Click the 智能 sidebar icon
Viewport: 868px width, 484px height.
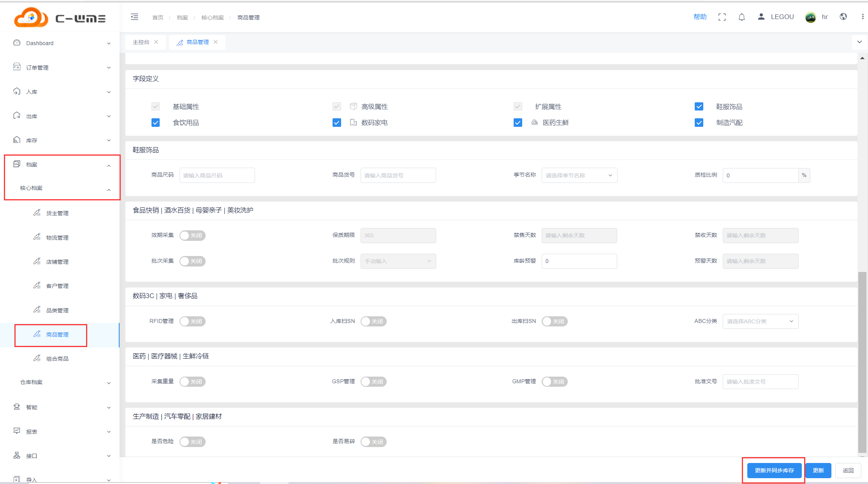(x=17, y=407)
